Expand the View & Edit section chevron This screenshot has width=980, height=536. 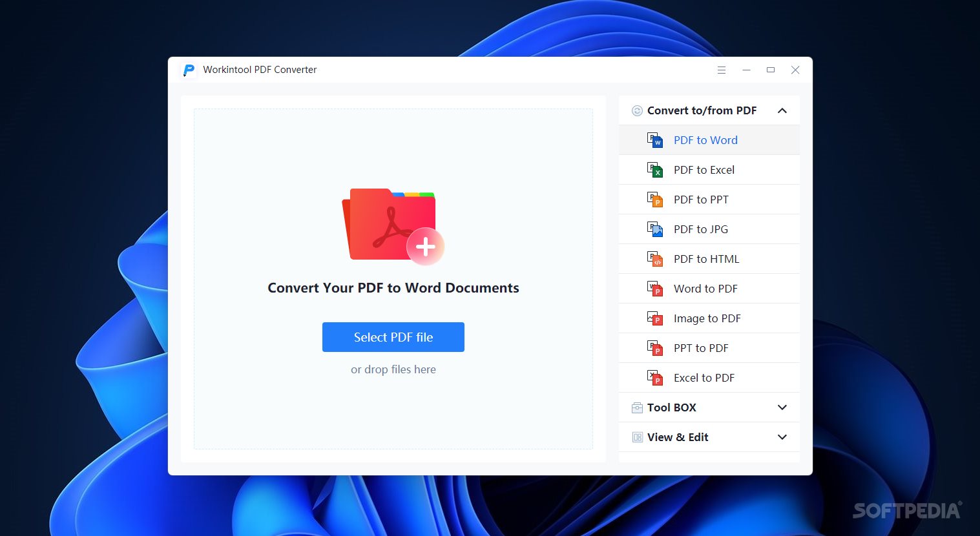point(782,437)
